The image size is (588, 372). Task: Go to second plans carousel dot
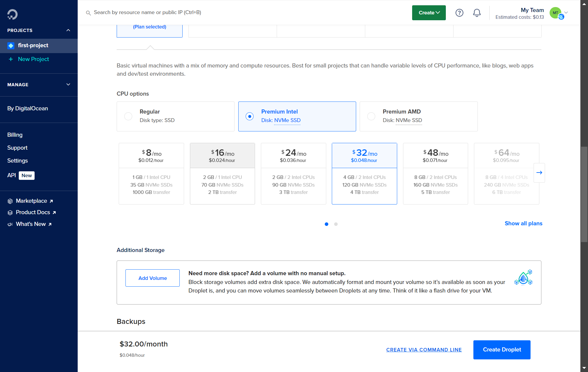(x=336, y=224)
